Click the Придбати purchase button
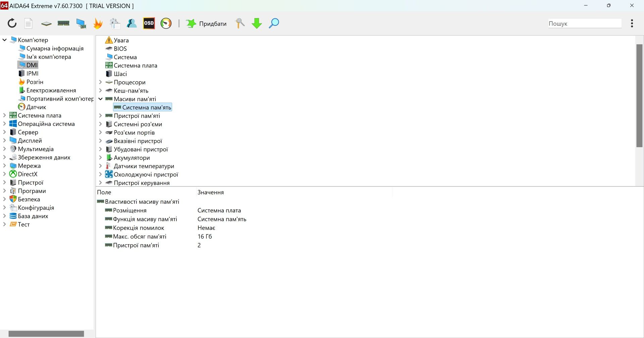644x338 pixels. [206, 23]
